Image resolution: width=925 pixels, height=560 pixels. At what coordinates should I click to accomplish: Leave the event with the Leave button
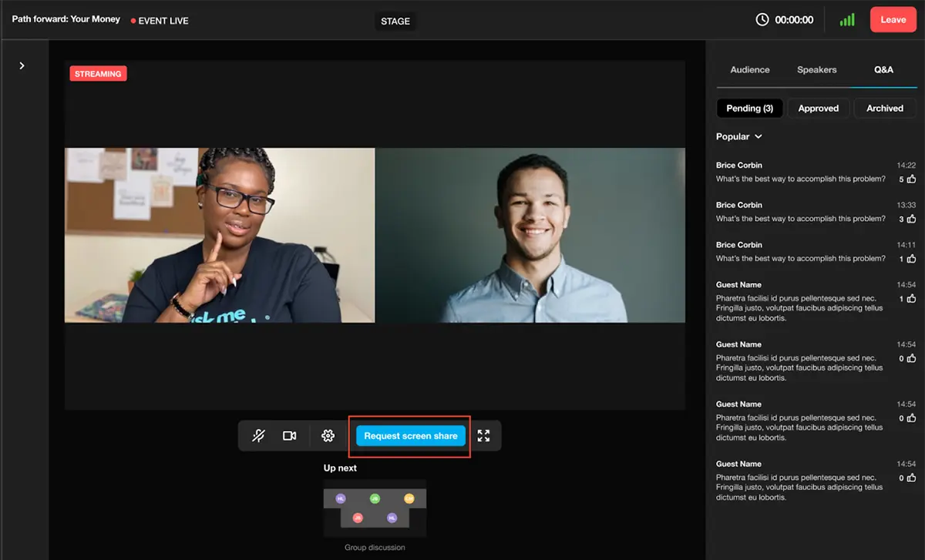pos(893,20)
